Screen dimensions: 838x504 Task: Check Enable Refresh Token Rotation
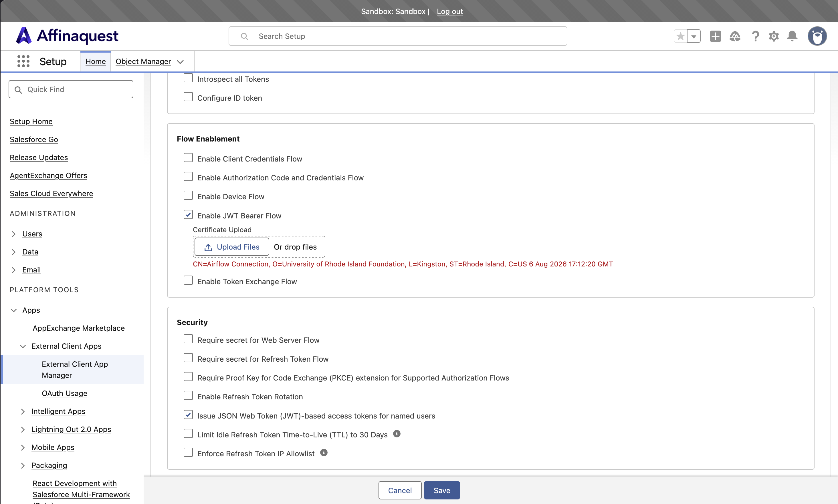(188, 396)
